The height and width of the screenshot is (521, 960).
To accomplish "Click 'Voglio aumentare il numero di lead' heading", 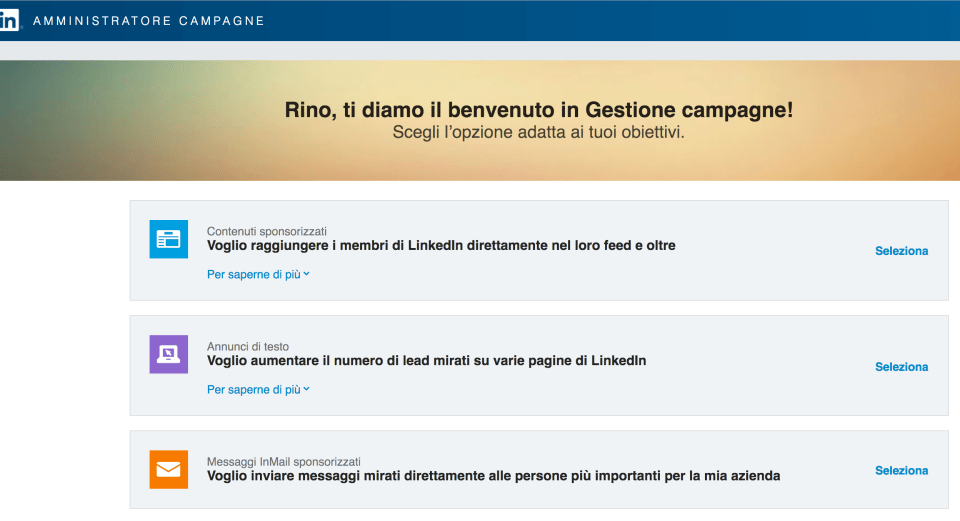I will click(x=426, y=361).
